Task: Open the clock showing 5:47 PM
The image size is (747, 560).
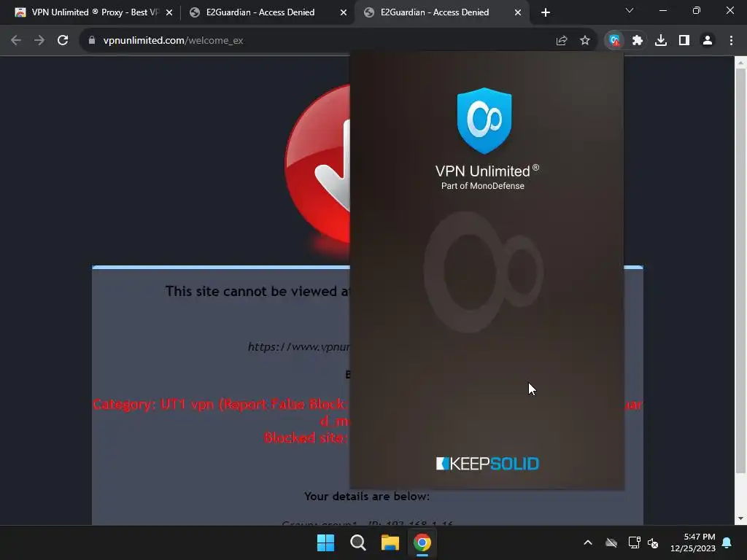Action: click(x=693, y=542)
